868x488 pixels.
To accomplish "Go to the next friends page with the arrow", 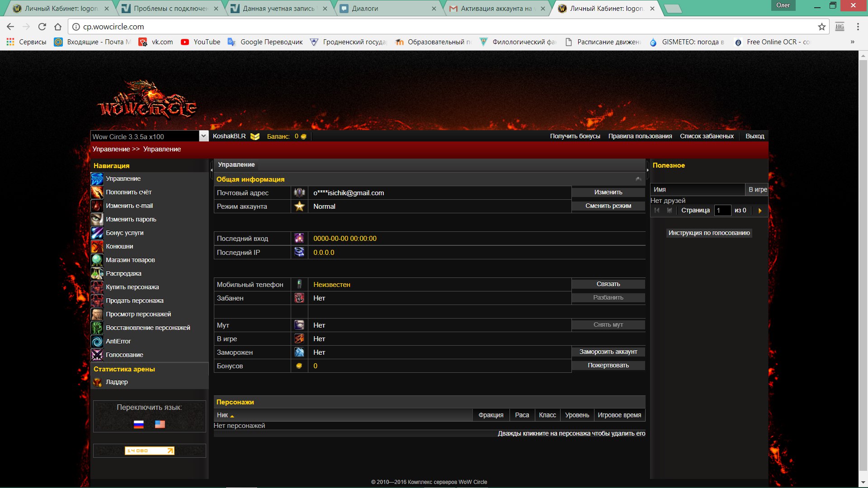I will pyautogui.click(x=760, y=211).
